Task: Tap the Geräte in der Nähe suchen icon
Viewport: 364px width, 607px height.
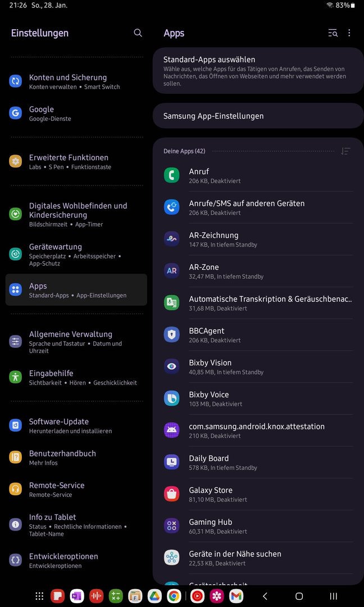Action: point(171,558)
